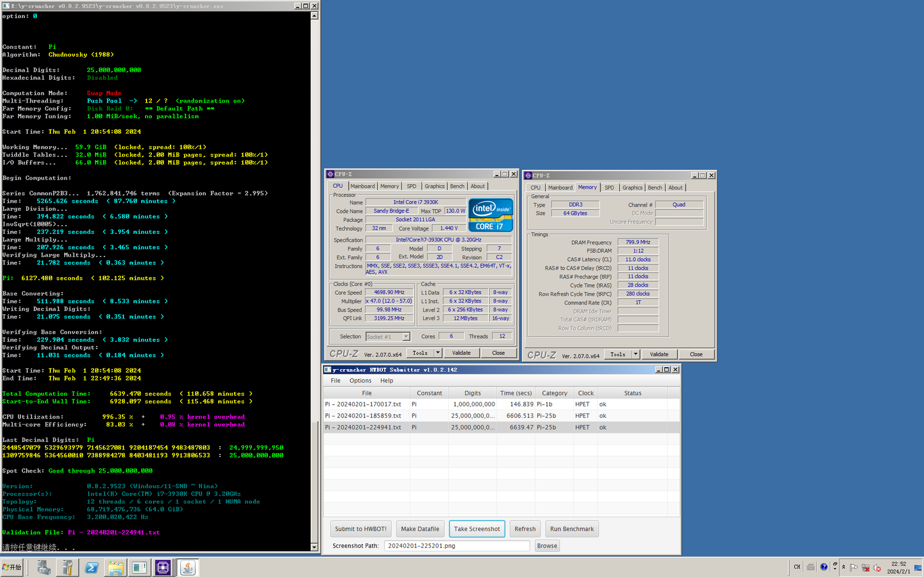Select row Pi - 20240201-224941.txt
The height and width of the screenshot is (578, 924).
tap(502, 428)
